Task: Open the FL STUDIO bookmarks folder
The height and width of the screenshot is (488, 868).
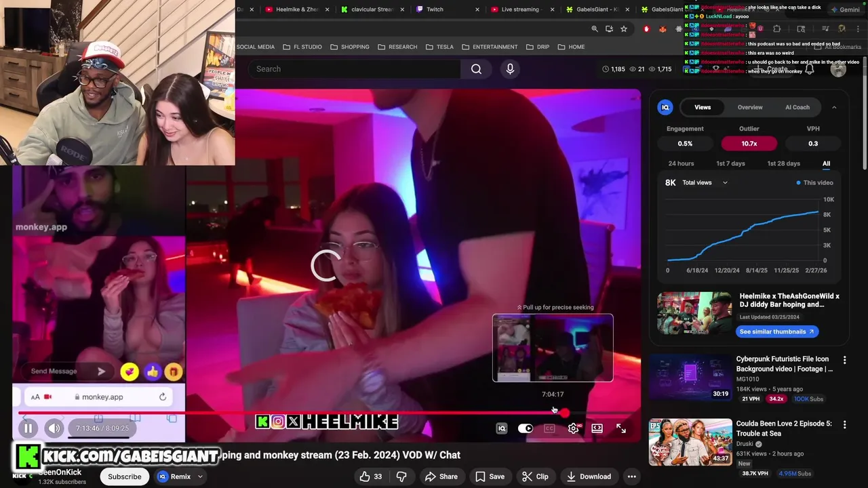Action: (302, 47)
